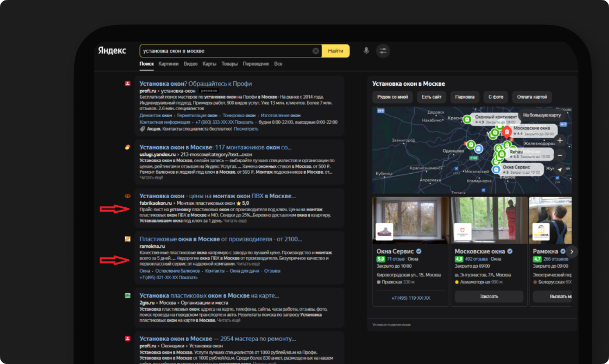Switch to the Картинки tab
The height and width of the screenshot is (364, 609).
168,64
